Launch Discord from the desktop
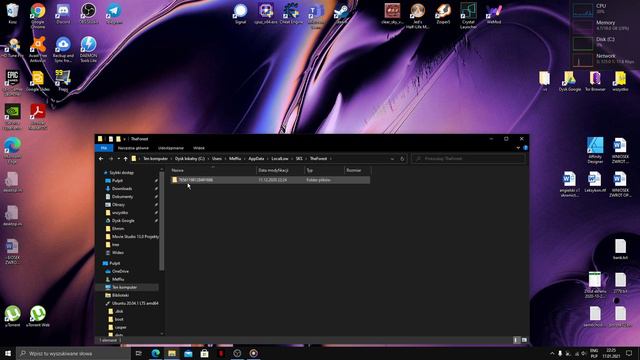 point(63,14)
